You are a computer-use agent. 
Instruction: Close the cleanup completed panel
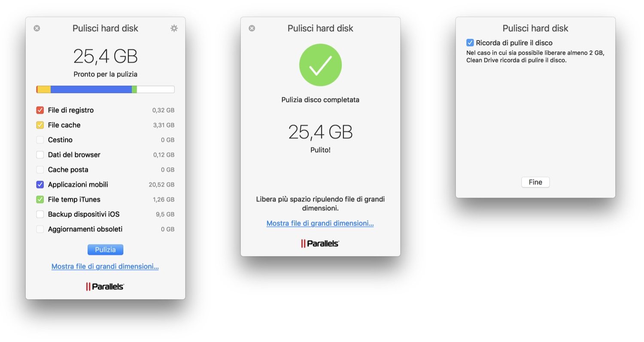tap(252, 28)
